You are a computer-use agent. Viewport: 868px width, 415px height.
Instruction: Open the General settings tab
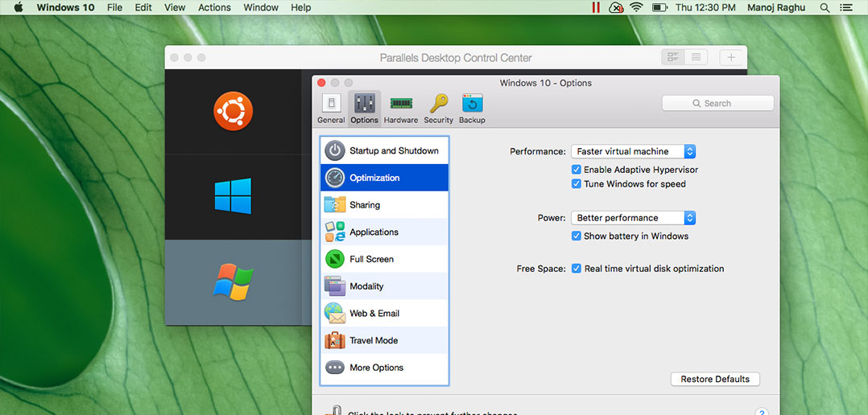click(331, 109)
